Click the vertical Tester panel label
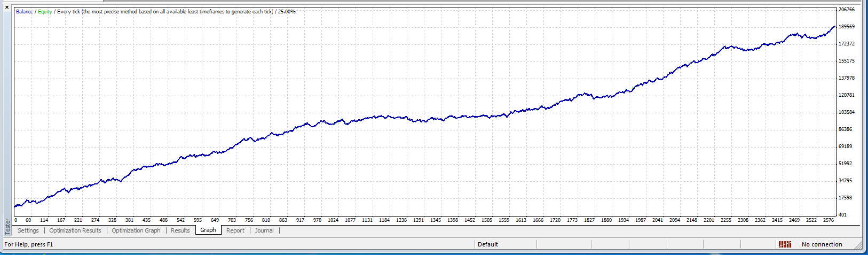The height and width of the screenshot is (255, 868). tap(7, 227)
